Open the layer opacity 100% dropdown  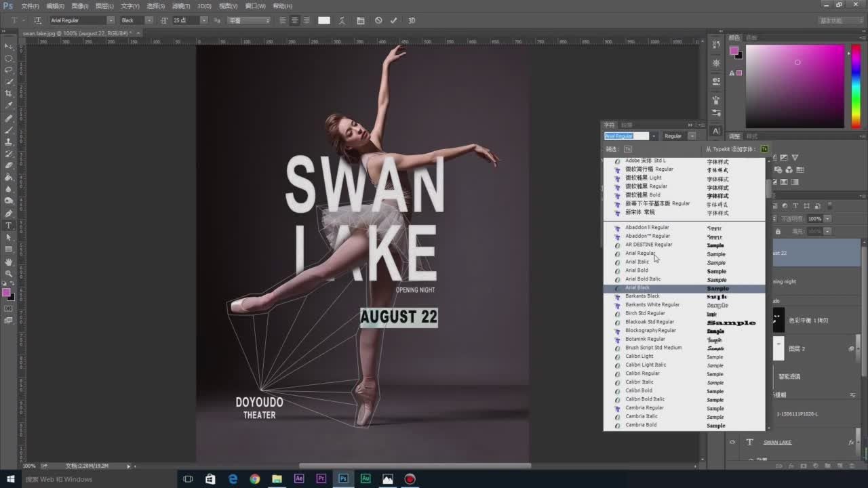click(827, 219)
